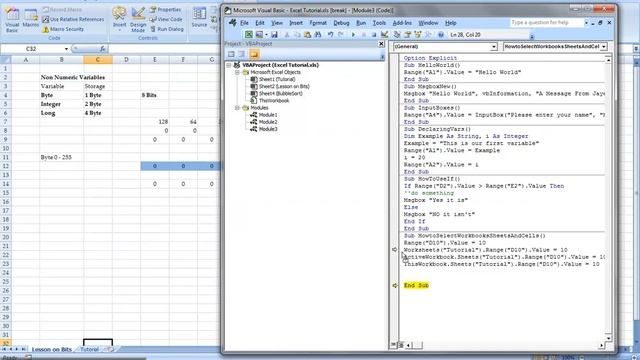Viewport: 640px width, 360px height.
Task: Click Properties in Excel Controls group
Action: [165, 9]
